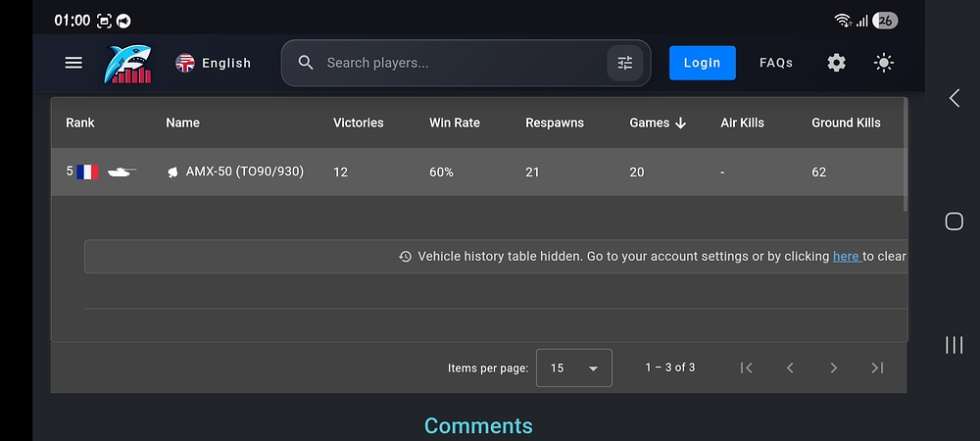This screenshot has height=441, width=980.
Task: Tap Android recent apps button
Action: pos(954,345)
